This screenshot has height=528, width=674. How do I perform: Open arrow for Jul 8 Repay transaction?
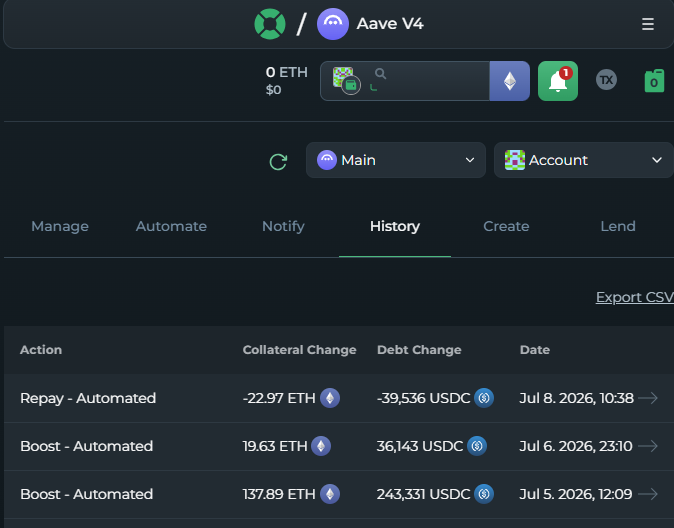(648, 398)
